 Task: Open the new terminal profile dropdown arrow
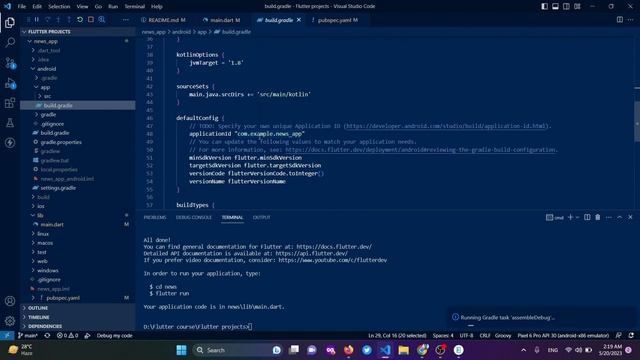(x=578, y=217)
